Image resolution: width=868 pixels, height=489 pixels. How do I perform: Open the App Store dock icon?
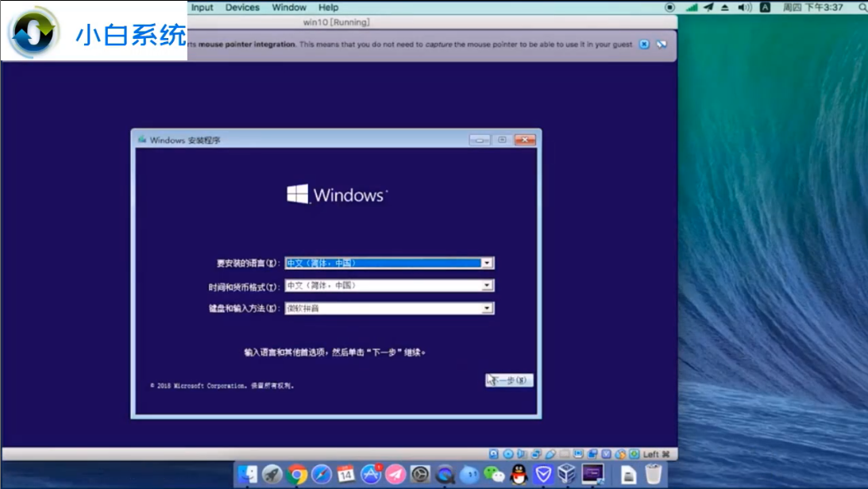tap(371, 475)
